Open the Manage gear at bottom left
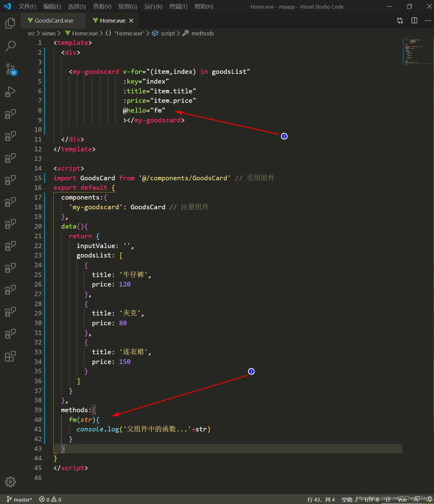This screenshot has width=434, height=504. (10, 482)
